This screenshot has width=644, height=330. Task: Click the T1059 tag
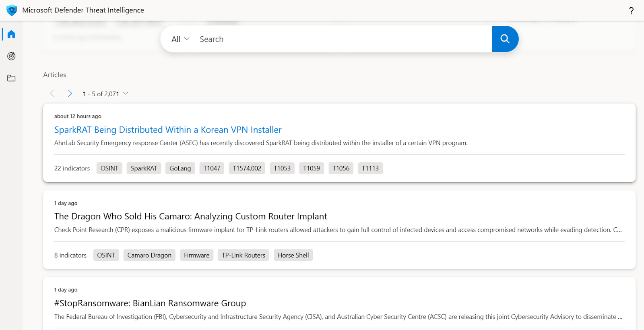click(x=312, y=168)
